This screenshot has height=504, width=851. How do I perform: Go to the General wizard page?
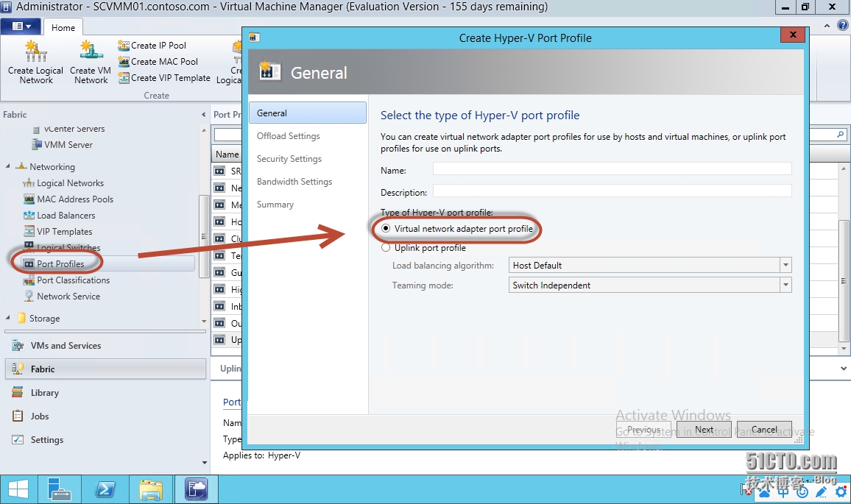[307, 113]
